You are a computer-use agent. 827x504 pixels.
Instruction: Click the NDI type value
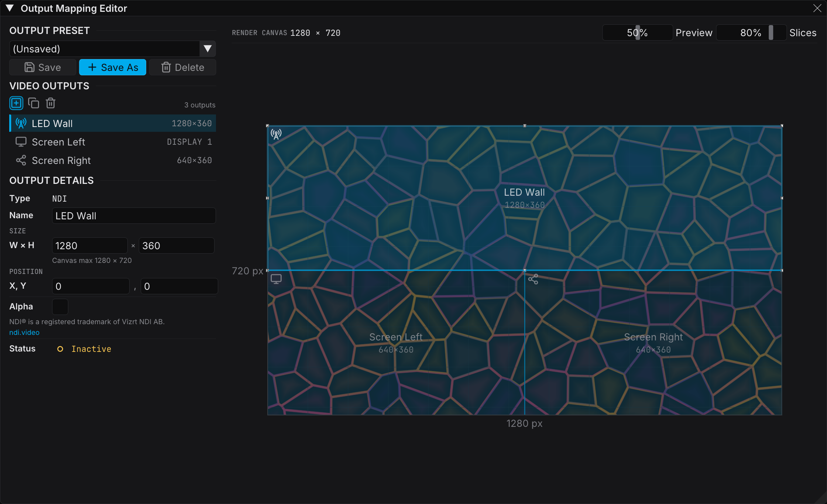tap(59, 199)
